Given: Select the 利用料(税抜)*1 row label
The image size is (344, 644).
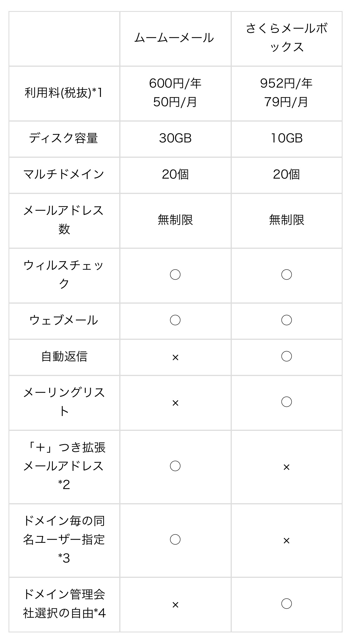Looking at the screenshot, I should (x=64, y=93).
